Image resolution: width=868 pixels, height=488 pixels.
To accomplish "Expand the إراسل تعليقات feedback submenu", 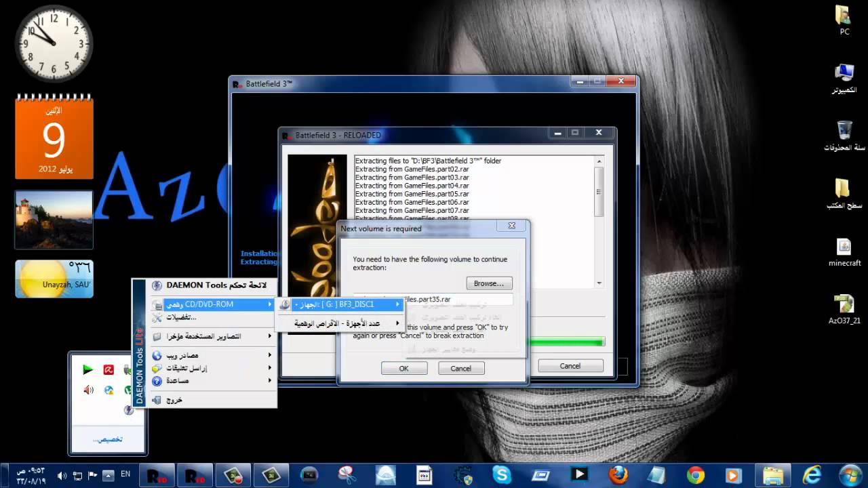I will (x=213, y=368).
